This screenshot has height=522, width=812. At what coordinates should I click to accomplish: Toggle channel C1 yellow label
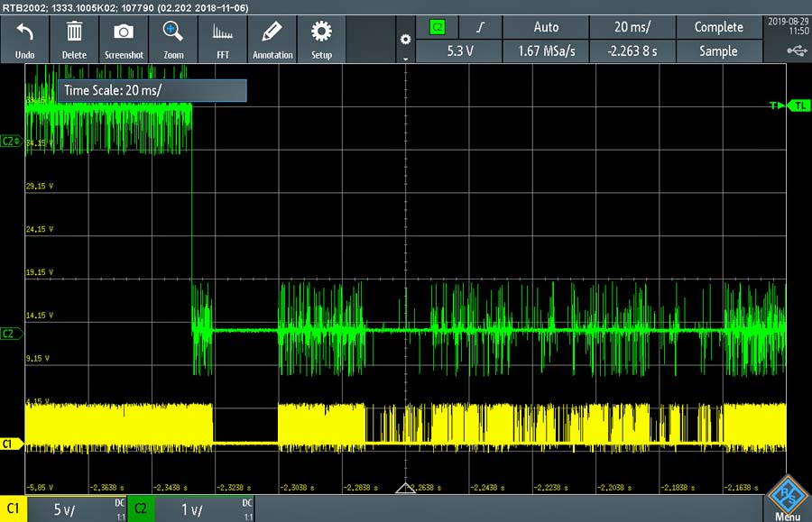click(x=13, y=509)
